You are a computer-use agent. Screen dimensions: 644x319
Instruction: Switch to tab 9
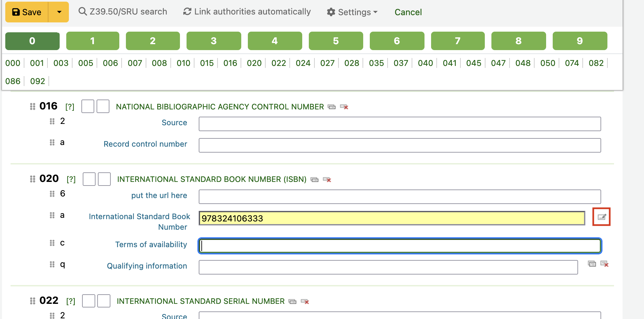tap(579, 41)
